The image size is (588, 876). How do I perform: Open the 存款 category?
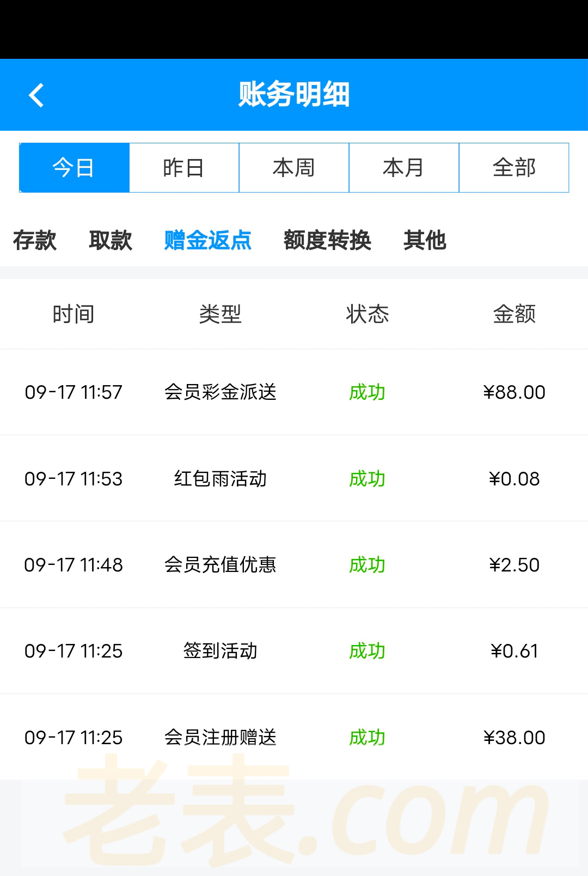pos(35,240)
